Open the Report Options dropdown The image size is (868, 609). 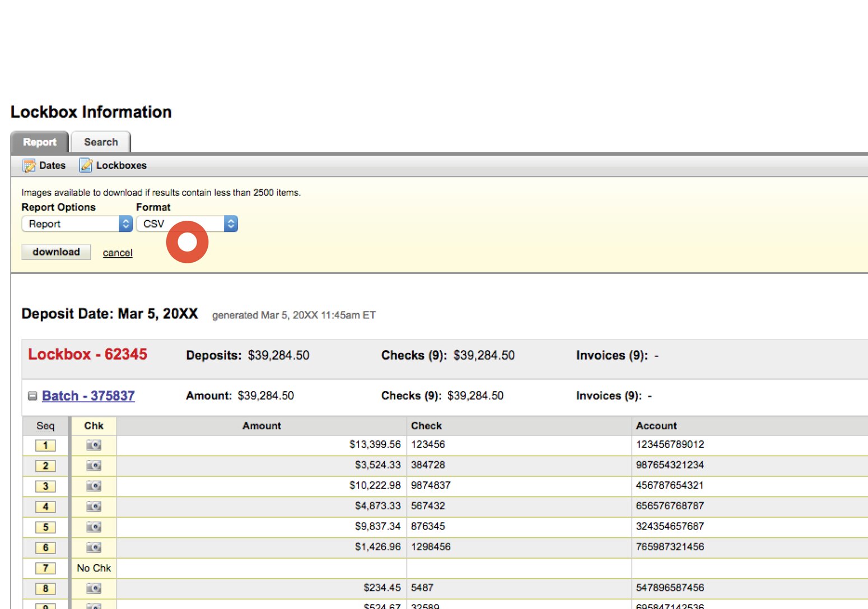76,224
